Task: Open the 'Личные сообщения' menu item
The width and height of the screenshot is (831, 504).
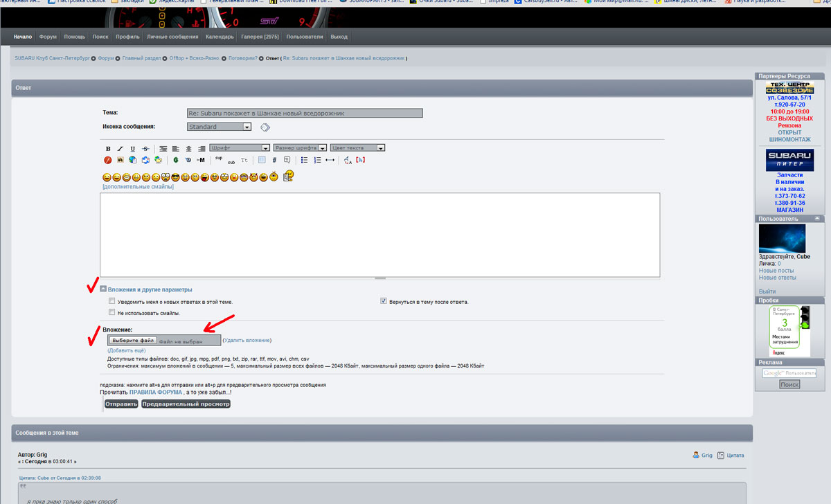Action: (x=172, y=37)
